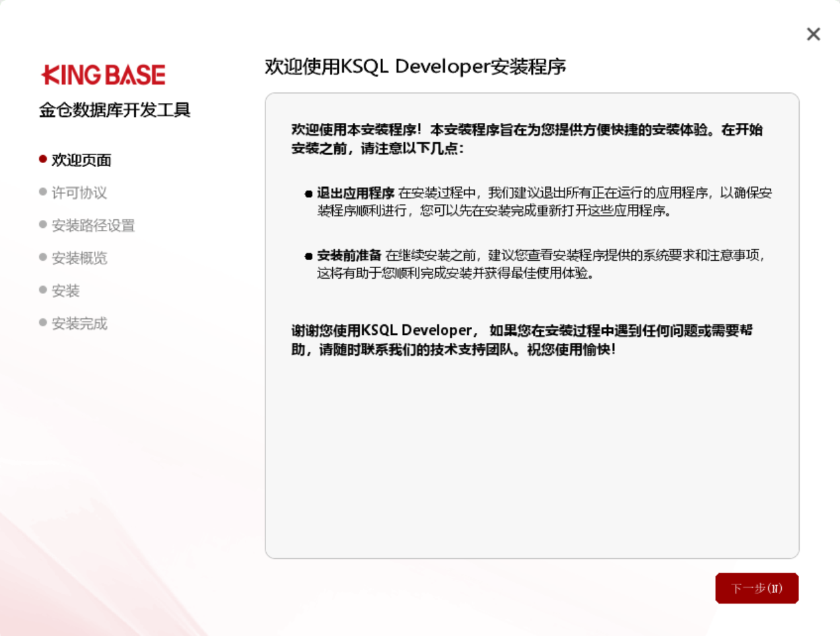Click the gray dot beside 安装概览
The height and width of the screenshot is (636, 840).
42,258
